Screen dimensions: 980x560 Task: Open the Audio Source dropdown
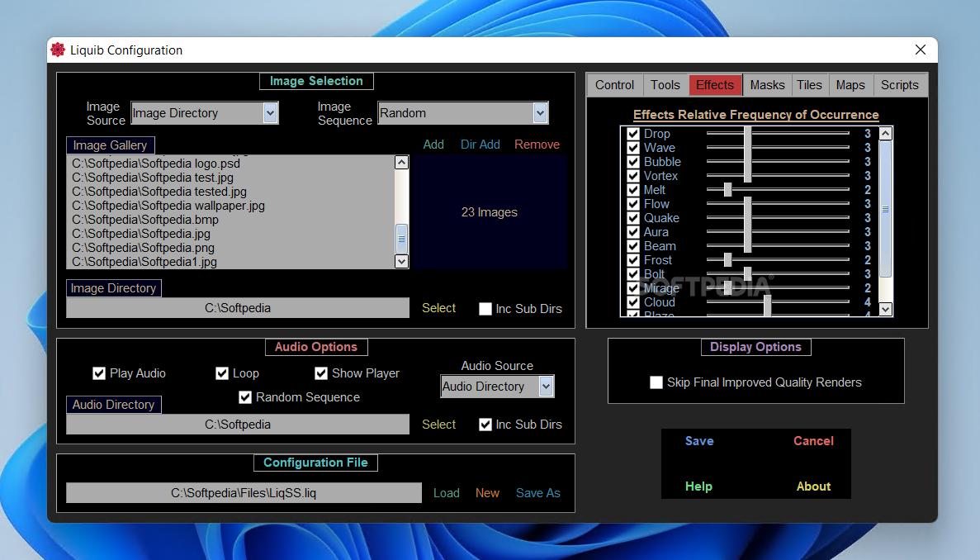pyautogui.click(x=546, y=387)
